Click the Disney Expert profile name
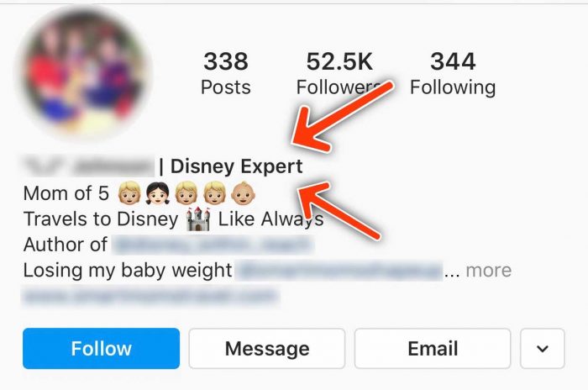This screenshot has width=588, height=390. pos(236,166)
